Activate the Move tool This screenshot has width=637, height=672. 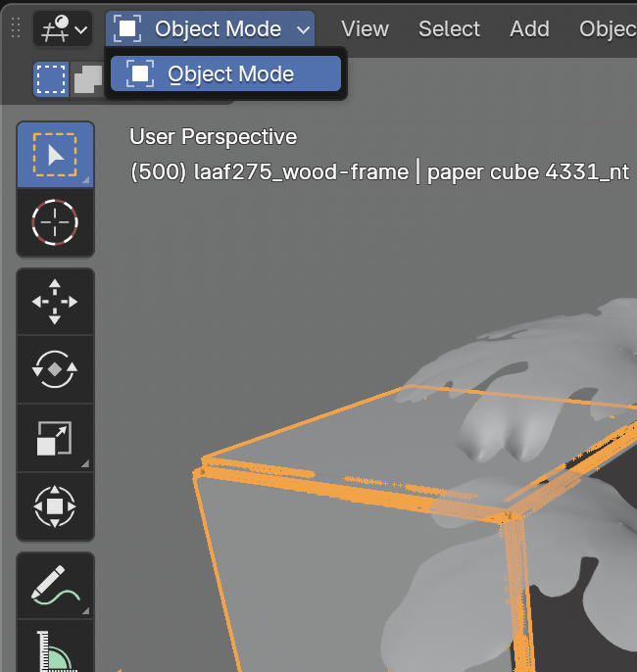[x=55, y=302]
